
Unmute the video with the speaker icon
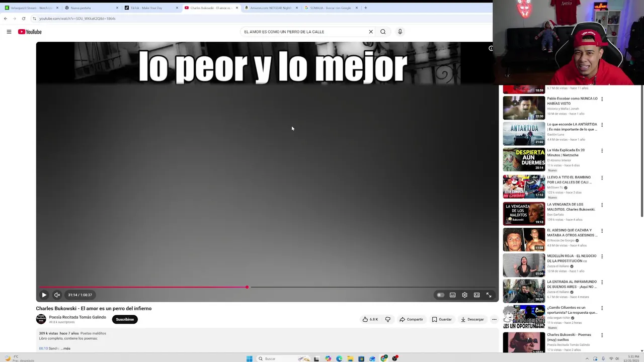(57, 295)
